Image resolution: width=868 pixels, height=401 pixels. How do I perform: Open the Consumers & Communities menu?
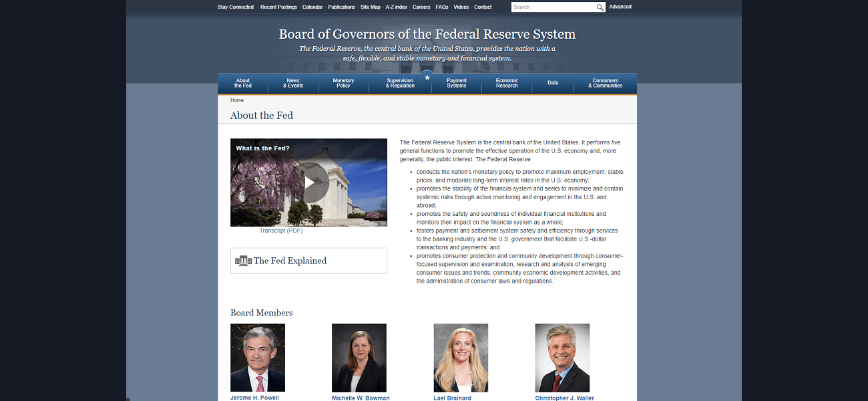(x=606, y=84)
